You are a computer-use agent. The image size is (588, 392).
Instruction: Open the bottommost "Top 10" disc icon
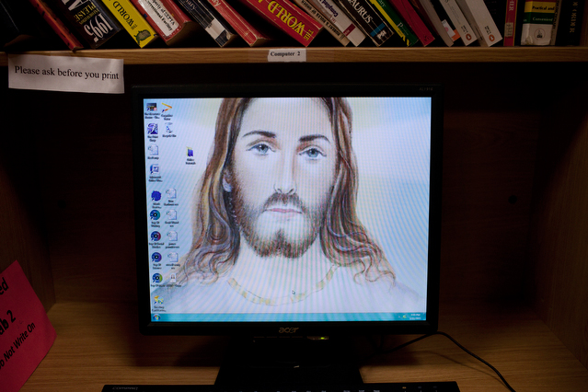(x=156, y=277)
